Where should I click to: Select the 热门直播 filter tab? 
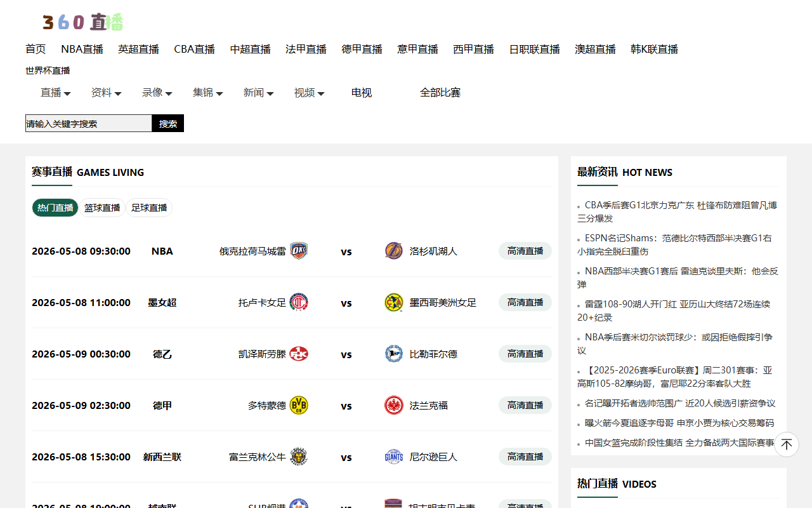(x=55, y=208)
